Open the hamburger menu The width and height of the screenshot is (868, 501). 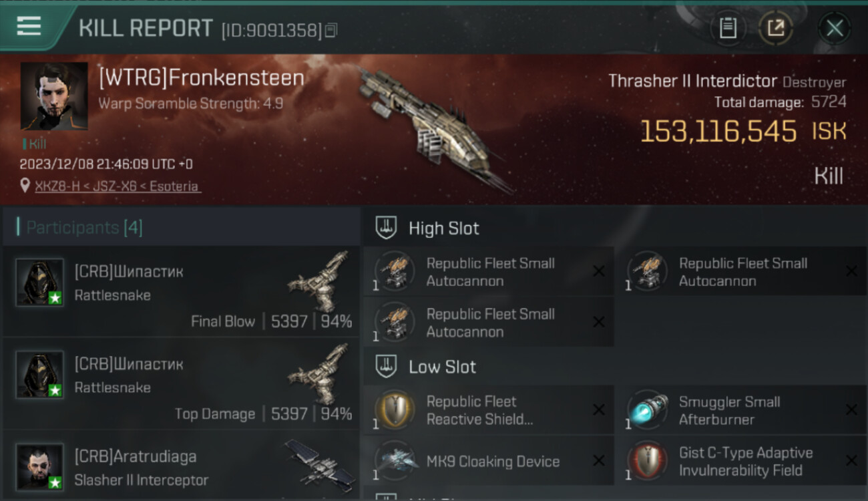pos(29,26)
